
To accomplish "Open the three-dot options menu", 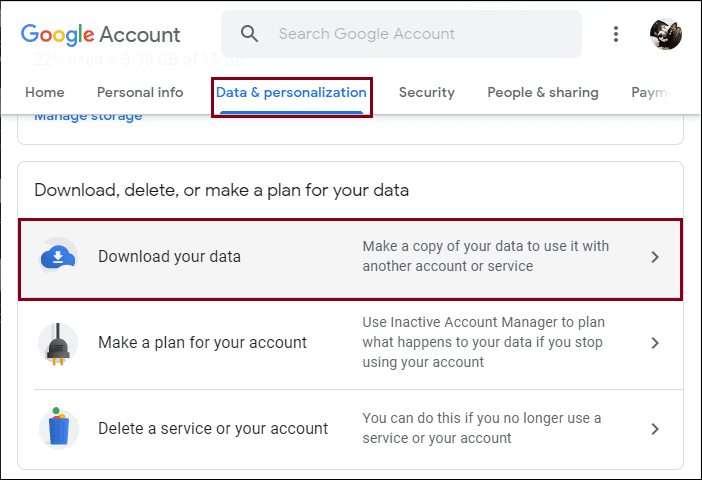I will point(616,34).
